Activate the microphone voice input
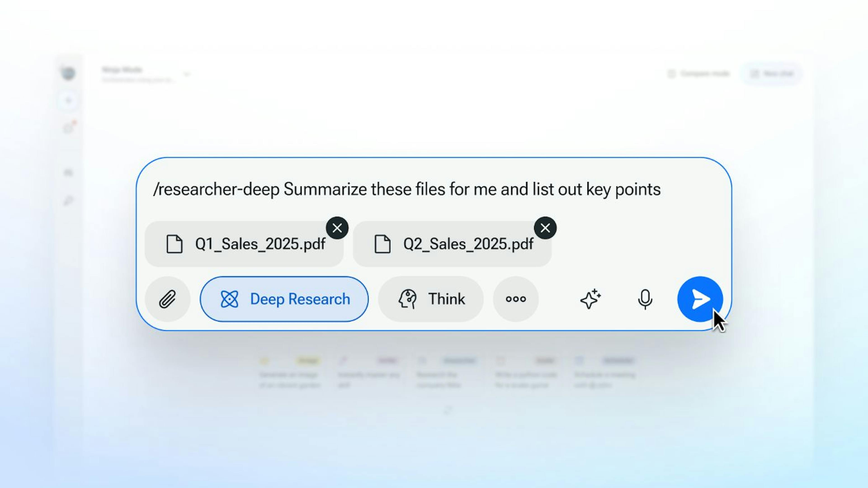 click(645, 299)
